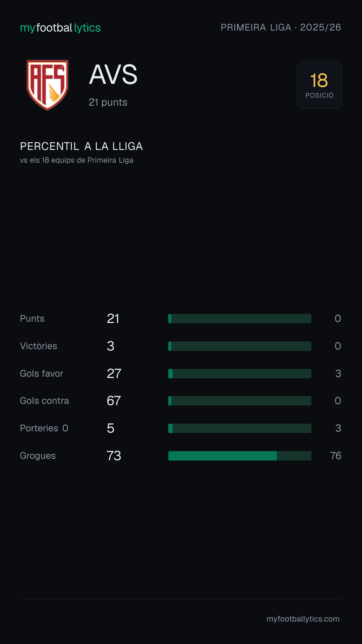Select the Percentil a la lliga heading

(x=81, y=146)
